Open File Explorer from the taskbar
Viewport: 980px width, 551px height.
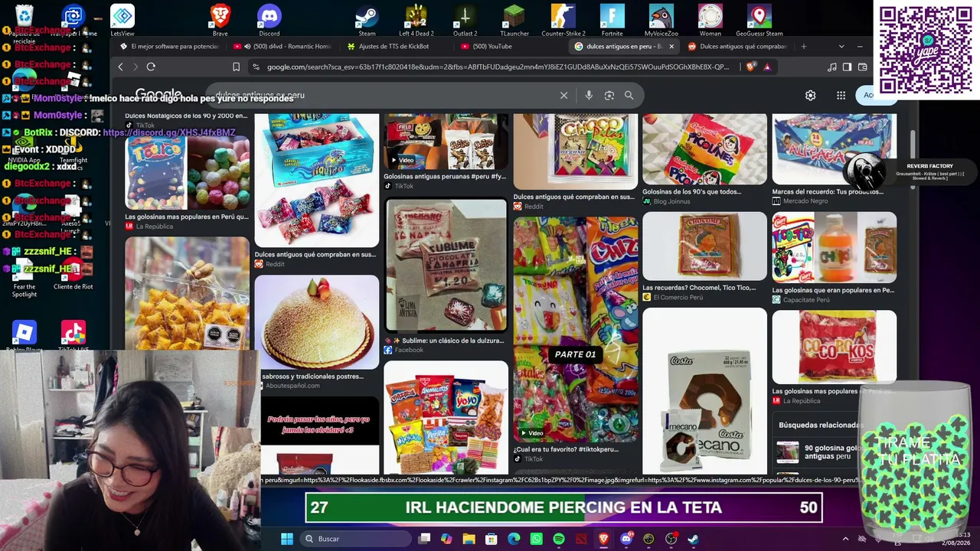coord(469,539)
